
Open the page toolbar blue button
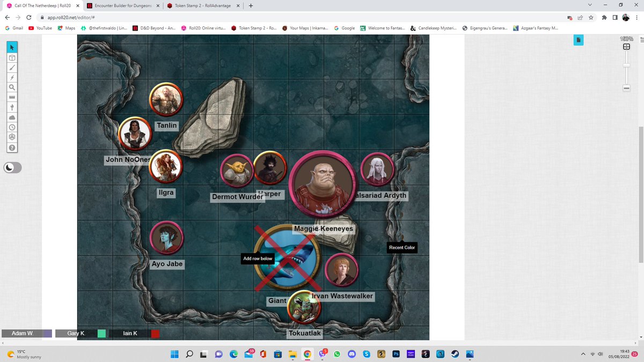coord(578,40)
